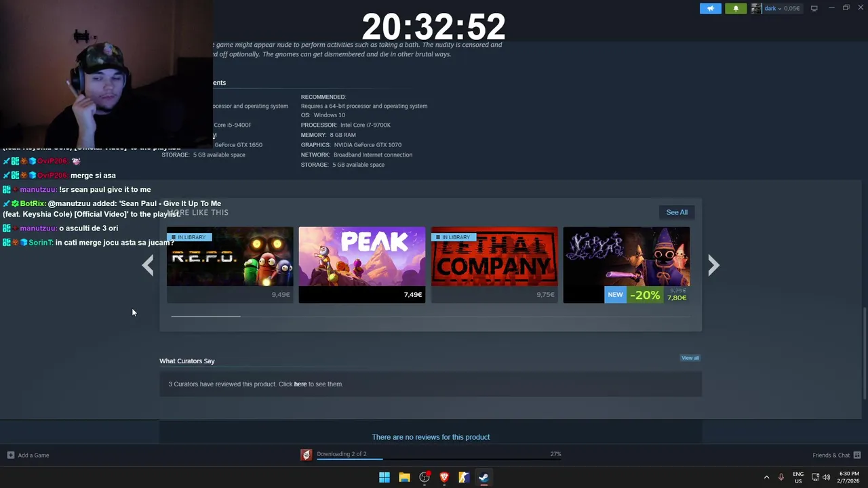Screen dimensions: 868x488
Task: Expand the dark account dropdown
Action: (x=772, y=8)
